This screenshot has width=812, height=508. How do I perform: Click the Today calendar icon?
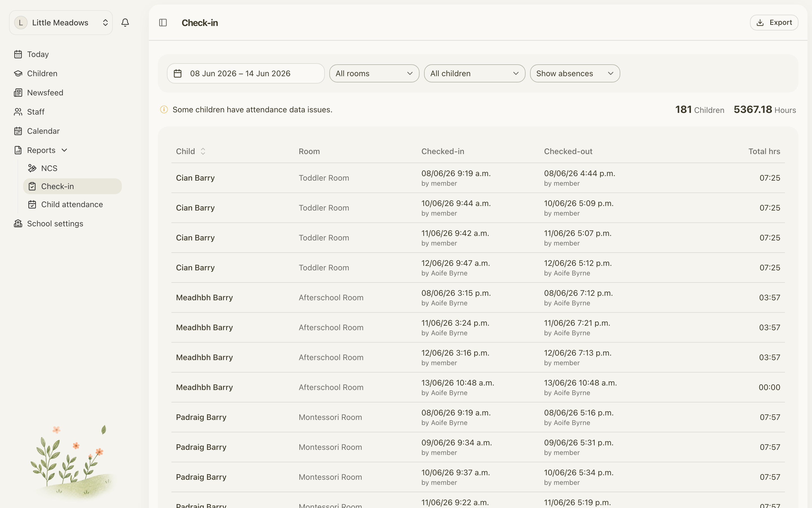tap(18, 54)
